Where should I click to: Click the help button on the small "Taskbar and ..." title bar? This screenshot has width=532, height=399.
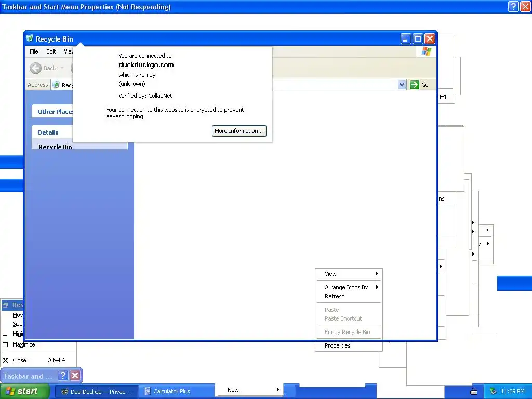pos(63,376)
